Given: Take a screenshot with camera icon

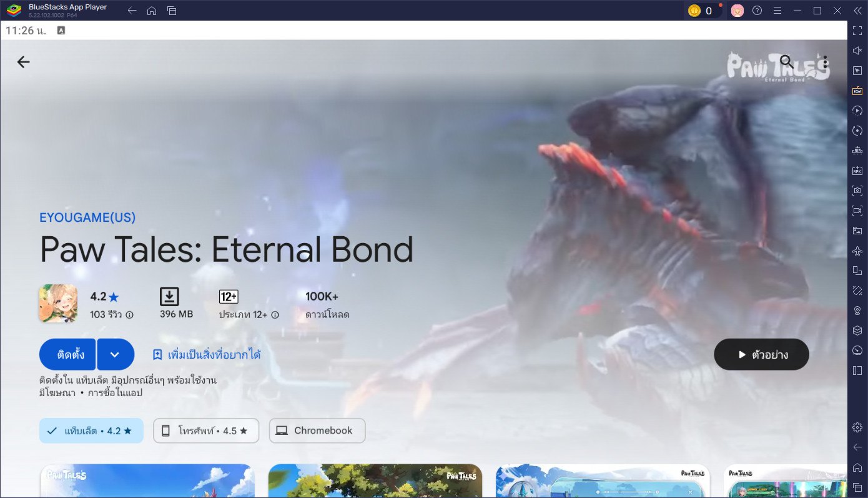Looking at the screenshot, I should tap(857, 191).
